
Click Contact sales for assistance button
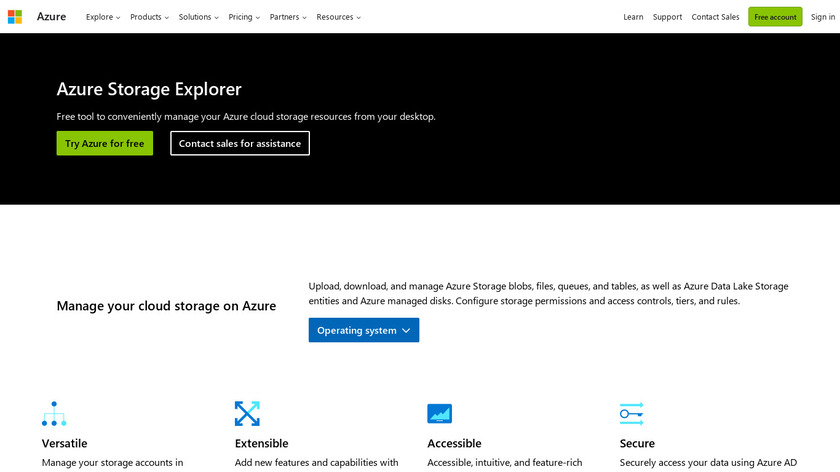tap(240, 143)
